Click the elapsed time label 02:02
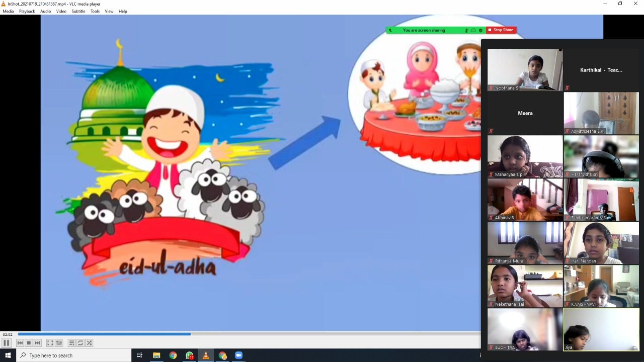The image size is (644, 362). point(8,334)
